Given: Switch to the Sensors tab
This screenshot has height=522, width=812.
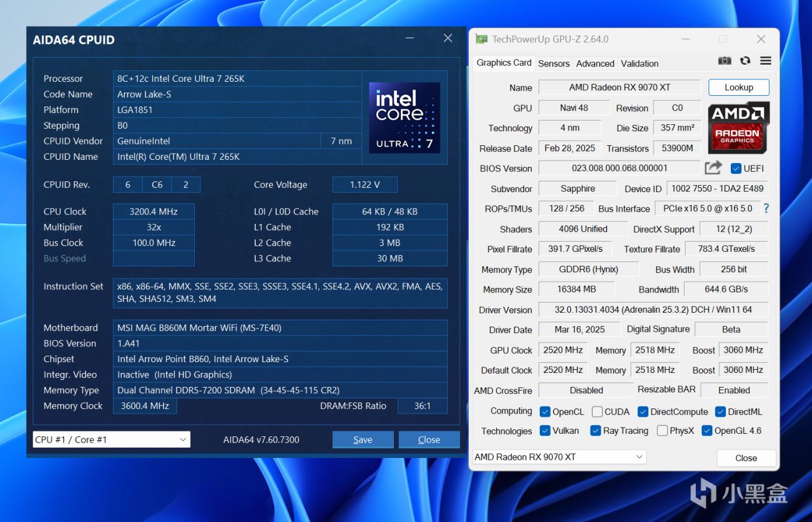Looking at the screenshot, I should [554, 63].
